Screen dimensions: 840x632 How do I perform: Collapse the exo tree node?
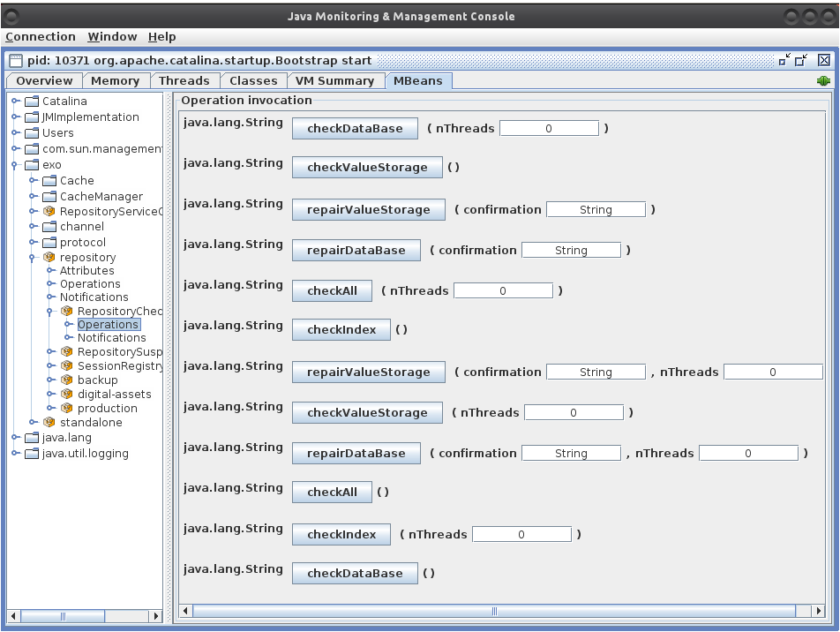(x=15, y=165)
